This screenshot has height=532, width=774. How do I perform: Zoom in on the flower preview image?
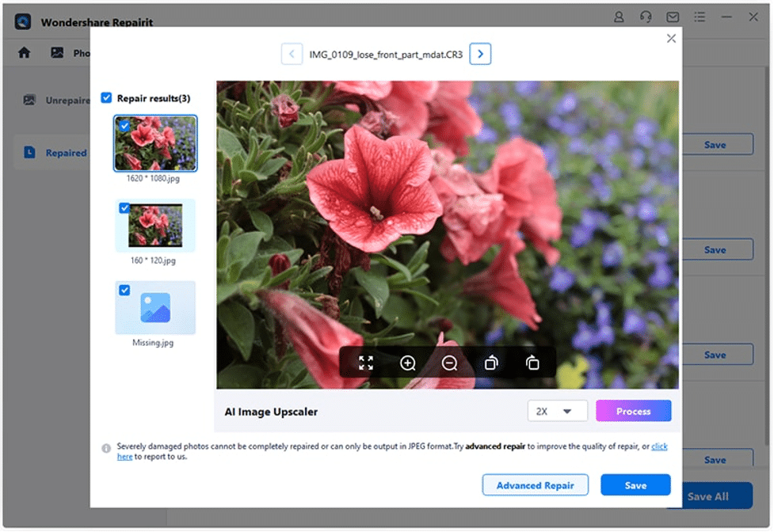point(407,363)
